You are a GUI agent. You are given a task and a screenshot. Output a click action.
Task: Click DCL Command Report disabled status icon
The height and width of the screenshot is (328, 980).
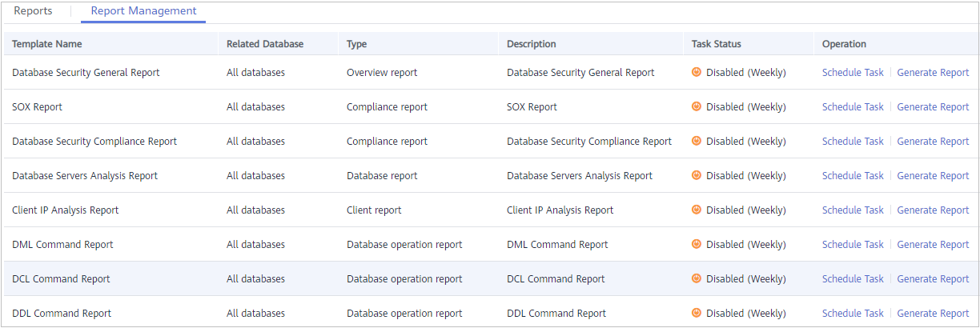697,278
